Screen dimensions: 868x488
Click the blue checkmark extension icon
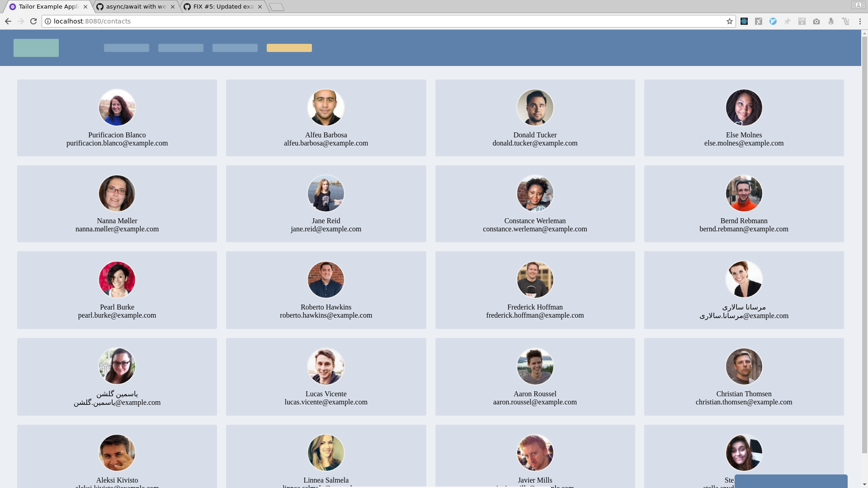(x=773, y=21)
